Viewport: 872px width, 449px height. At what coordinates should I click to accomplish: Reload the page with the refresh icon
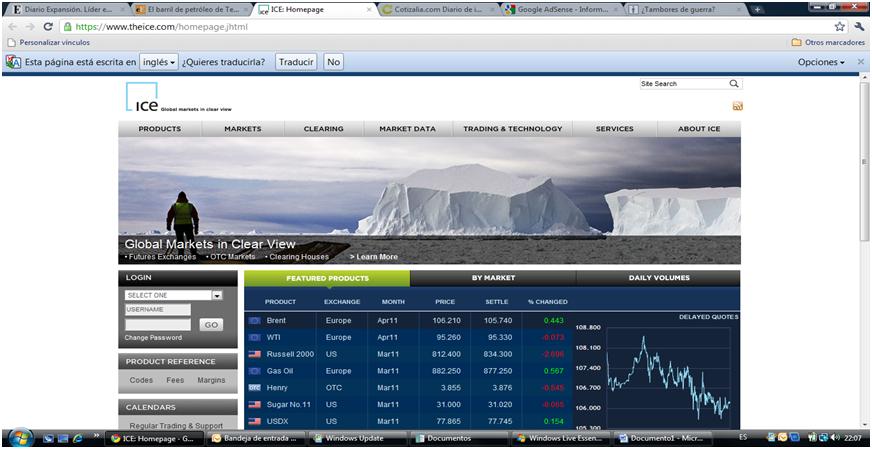(x=48, y=27)
